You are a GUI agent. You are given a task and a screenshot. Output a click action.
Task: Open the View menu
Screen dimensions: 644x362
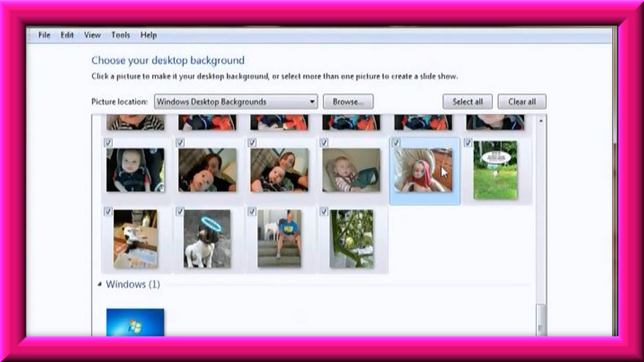pos(92,35)
